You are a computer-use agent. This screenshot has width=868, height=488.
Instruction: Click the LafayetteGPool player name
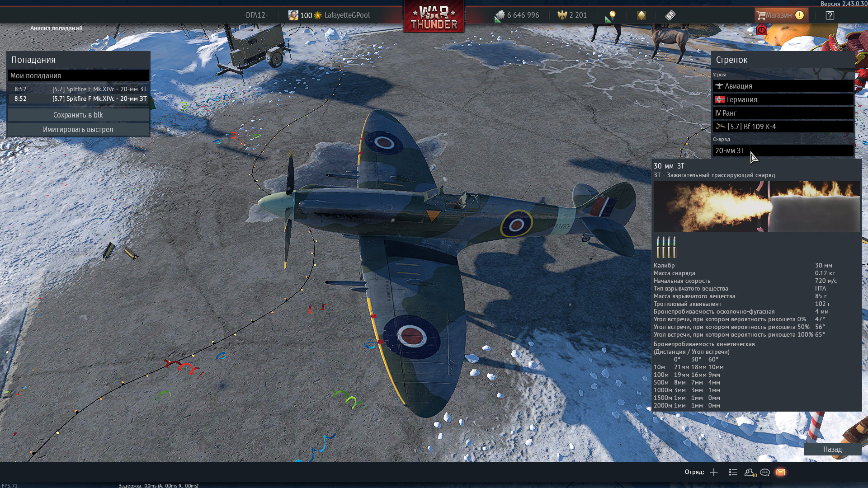pos(347,15)
